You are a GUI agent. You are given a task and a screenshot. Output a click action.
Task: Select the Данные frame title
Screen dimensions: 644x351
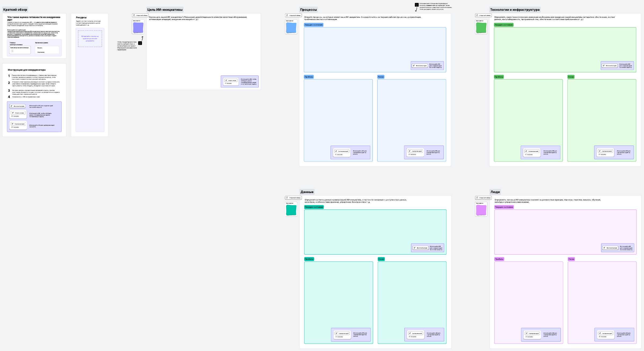click(307, 192)
